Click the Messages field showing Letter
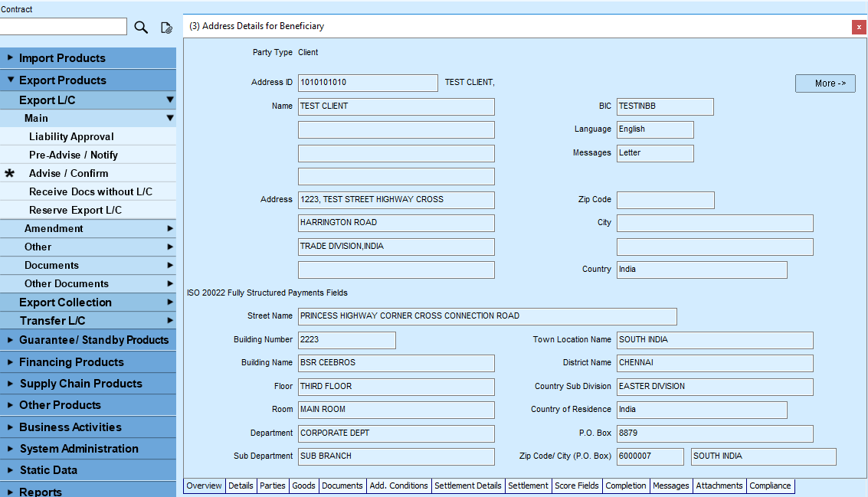The width and height of the screenshot is (868, 497). coord(655,153)
